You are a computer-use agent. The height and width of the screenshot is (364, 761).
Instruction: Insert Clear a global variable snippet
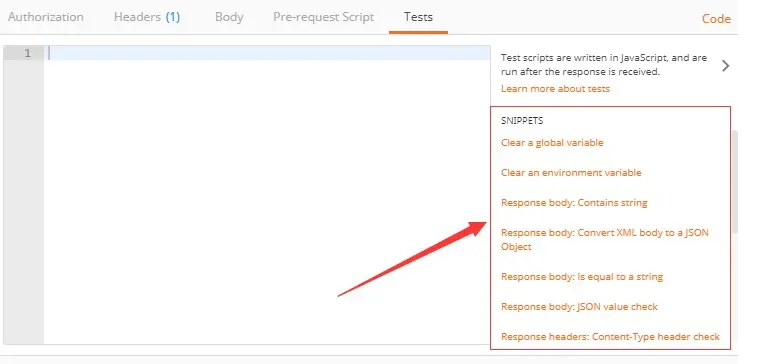(x=552, y=143)
